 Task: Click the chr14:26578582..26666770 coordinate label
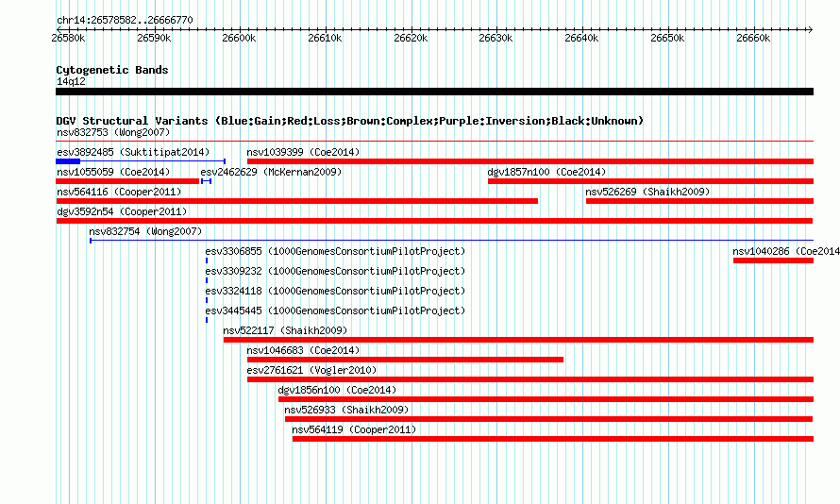click(x=125, y=20)
